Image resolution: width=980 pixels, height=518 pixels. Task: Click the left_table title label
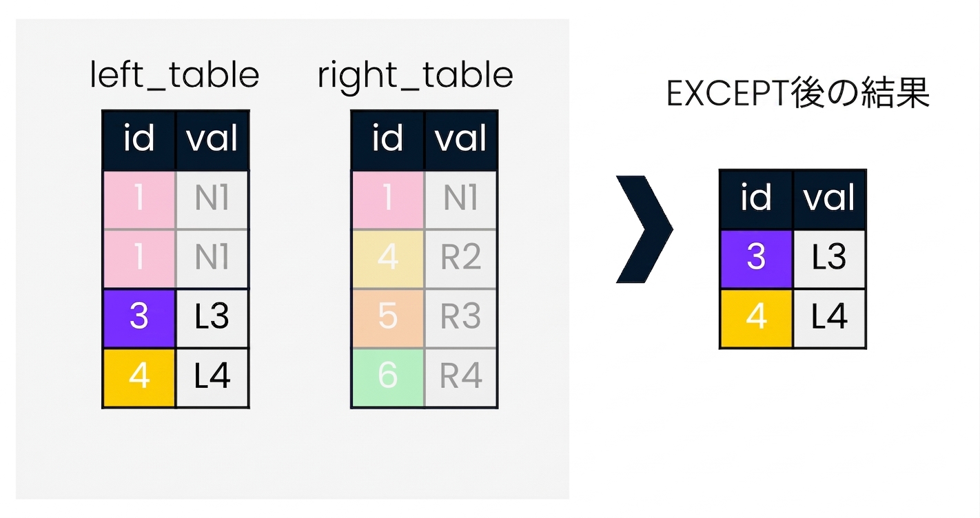pos(175,75)
